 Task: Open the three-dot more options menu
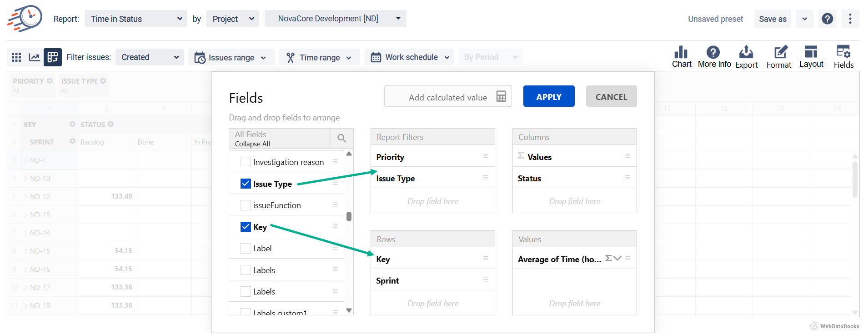[850, 19]
